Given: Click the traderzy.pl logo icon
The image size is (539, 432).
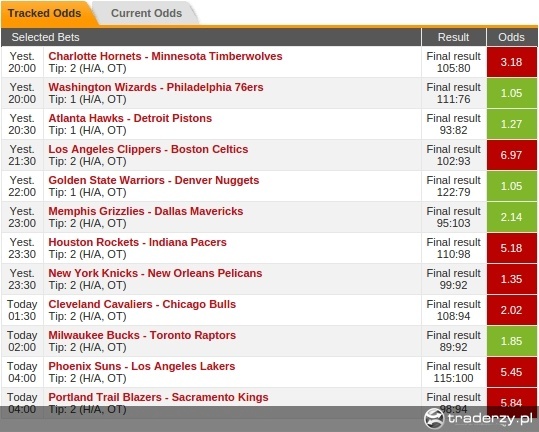Looking at the screenshot, I should [x=434, y=418].
